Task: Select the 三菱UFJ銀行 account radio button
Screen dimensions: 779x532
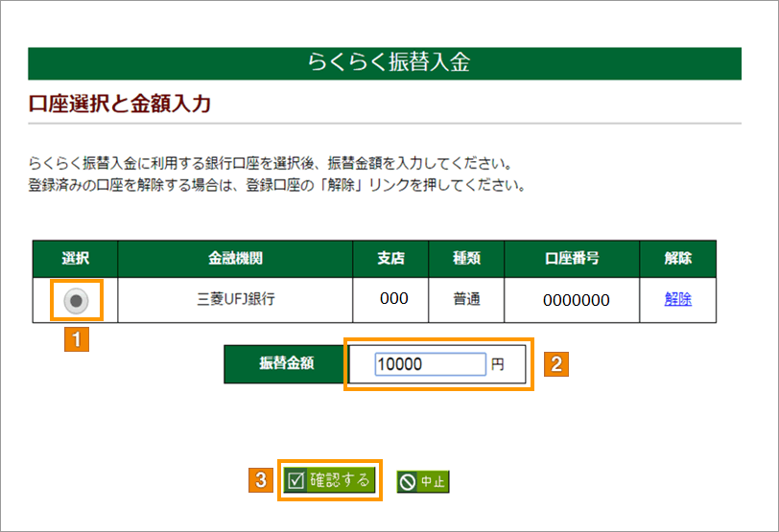Action: point(76,300)
